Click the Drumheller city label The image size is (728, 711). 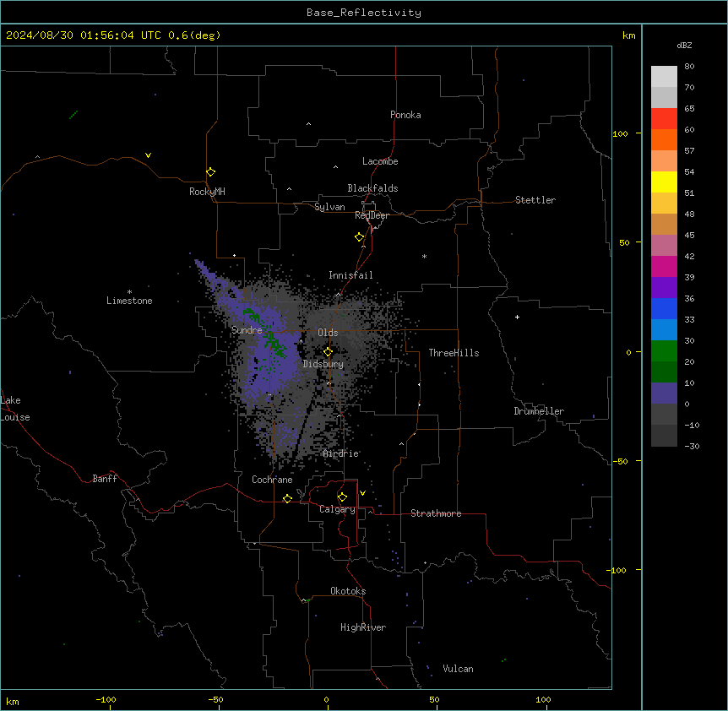pyautogui.click(x=539, y=411)
